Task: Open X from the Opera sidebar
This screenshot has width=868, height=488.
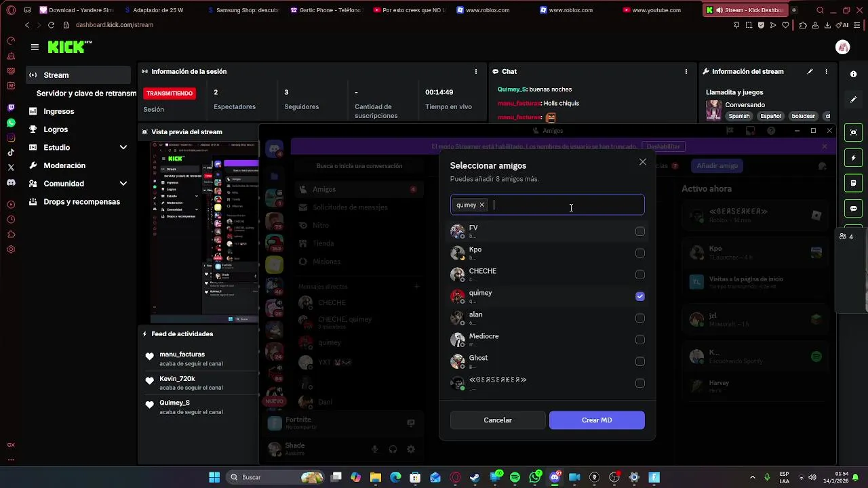Action: click(11, 167)
